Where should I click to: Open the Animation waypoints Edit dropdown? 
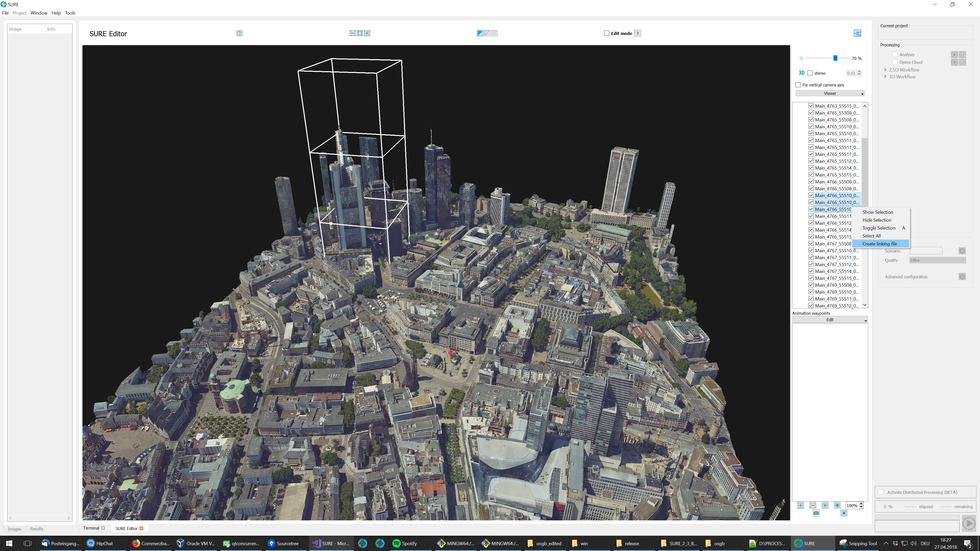(x=830, y=320)
